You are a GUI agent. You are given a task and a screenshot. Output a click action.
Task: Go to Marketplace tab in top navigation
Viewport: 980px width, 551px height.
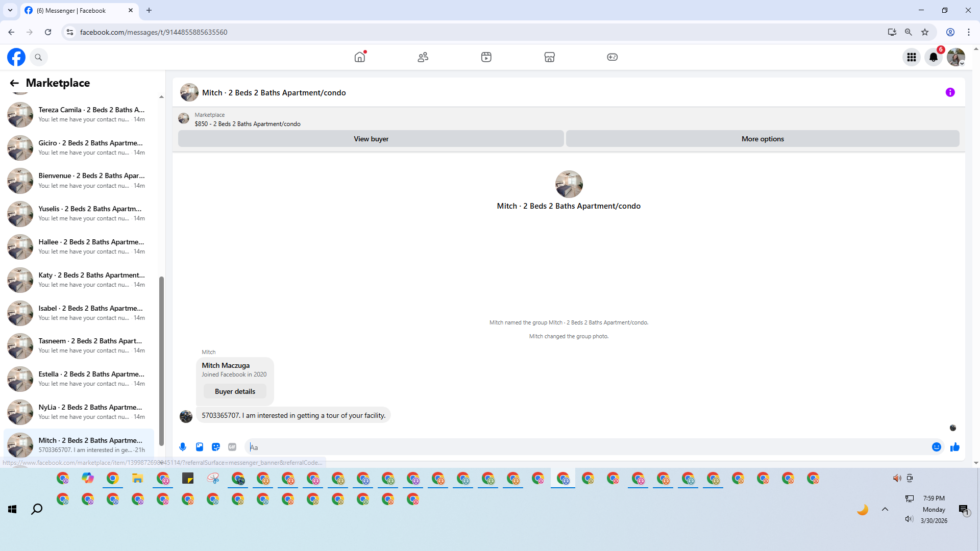point(549,57)
